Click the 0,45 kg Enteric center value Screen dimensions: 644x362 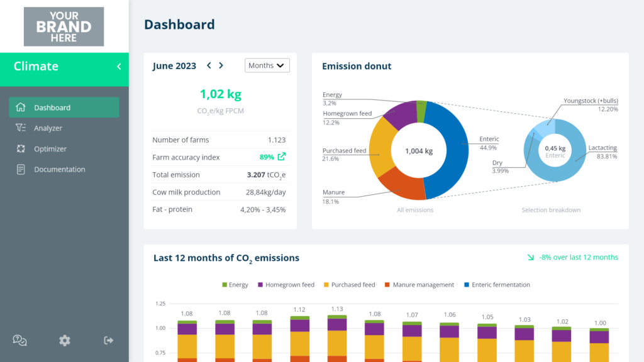pos(555,151)
